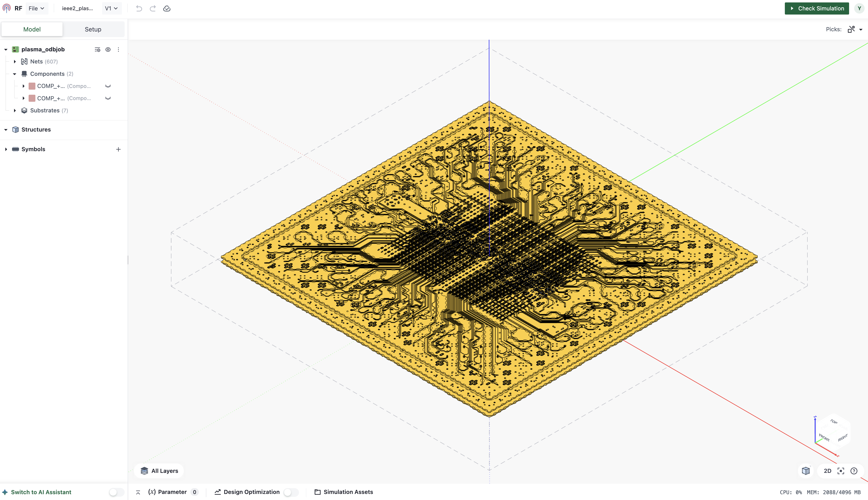
Task: Click the cloud save status icon
Action: coord(167,8)
